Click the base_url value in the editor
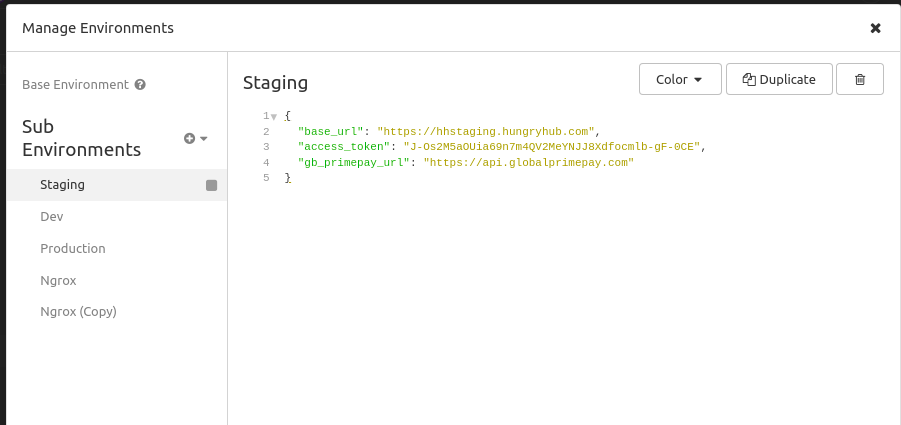The image size is (901, 425). 486,132
